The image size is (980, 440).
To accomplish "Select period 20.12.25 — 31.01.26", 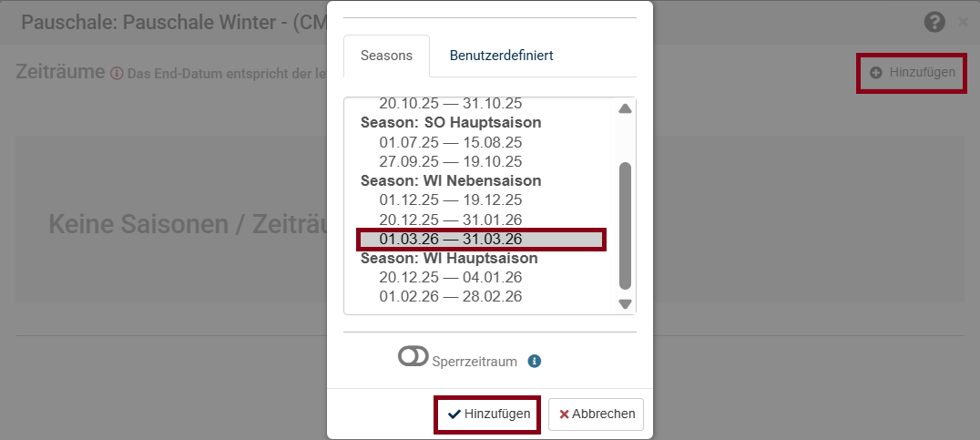I will (480, 220).
